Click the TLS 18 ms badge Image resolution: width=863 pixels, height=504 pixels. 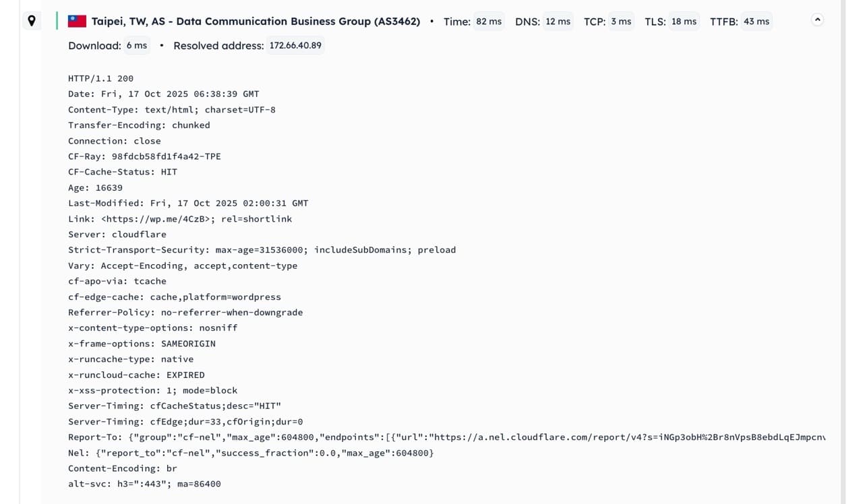click(x=684, y=22)
